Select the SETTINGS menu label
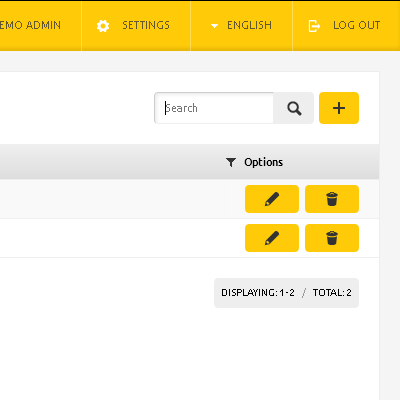400x400 pixels. click(x=146, y=25)
